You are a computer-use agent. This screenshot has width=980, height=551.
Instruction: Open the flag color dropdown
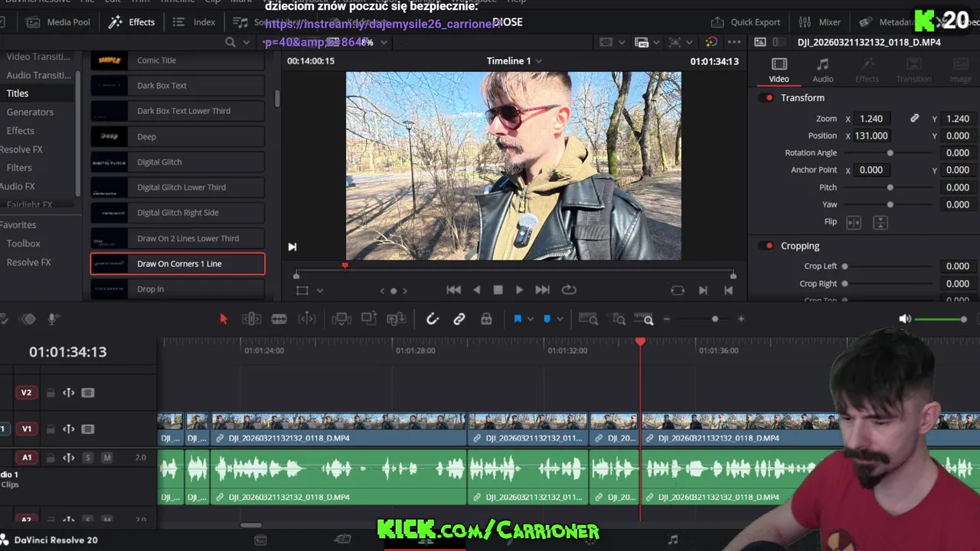[530, 319]
